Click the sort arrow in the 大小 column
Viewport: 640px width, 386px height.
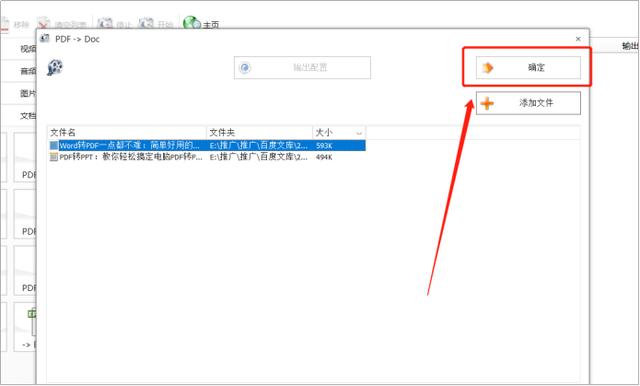click(x=359, y=133)
